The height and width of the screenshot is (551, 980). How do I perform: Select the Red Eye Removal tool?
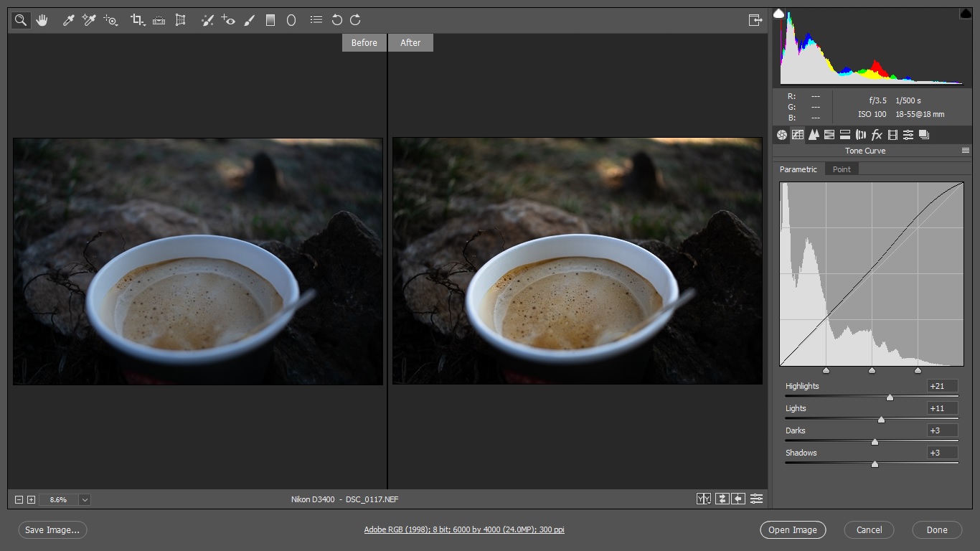228,21
